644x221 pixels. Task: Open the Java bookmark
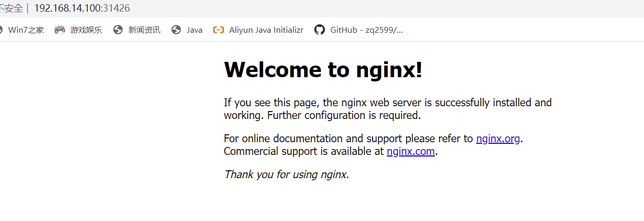pos(187,30)
